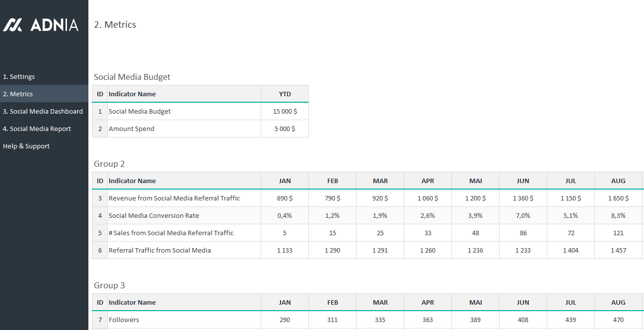
Task: Click the Group 2 section heading
Action: tap(109, 164)
